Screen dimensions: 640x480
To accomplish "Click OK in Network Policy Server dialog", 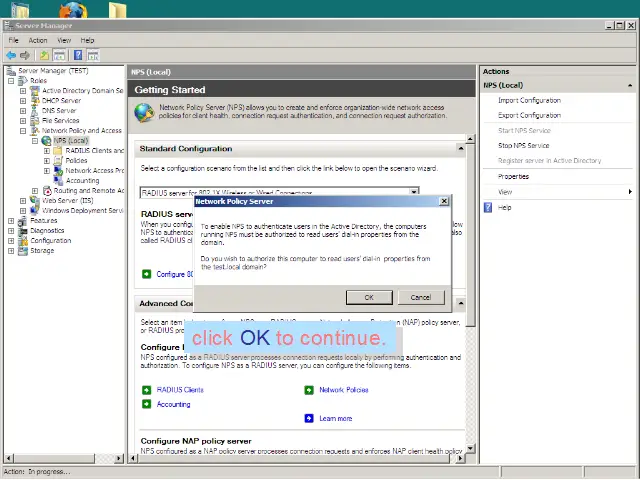I will coord(369,298).
